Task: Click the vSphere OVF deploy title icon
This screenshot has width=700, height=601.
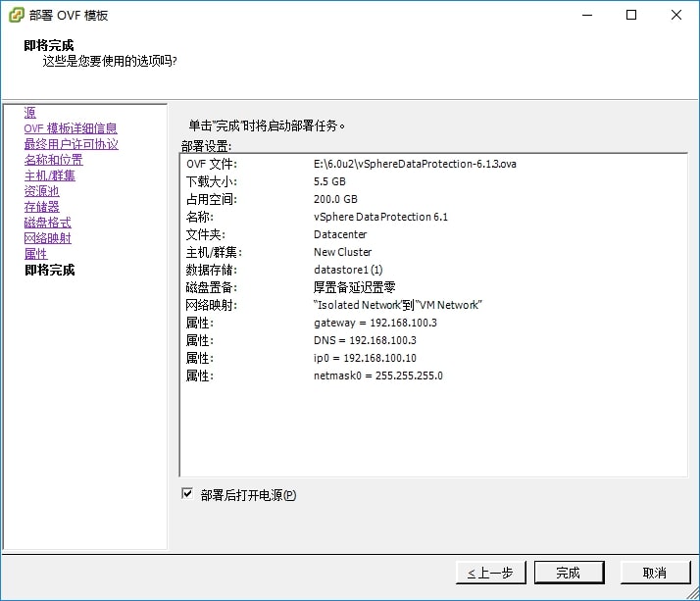Action: pos(17,15)
